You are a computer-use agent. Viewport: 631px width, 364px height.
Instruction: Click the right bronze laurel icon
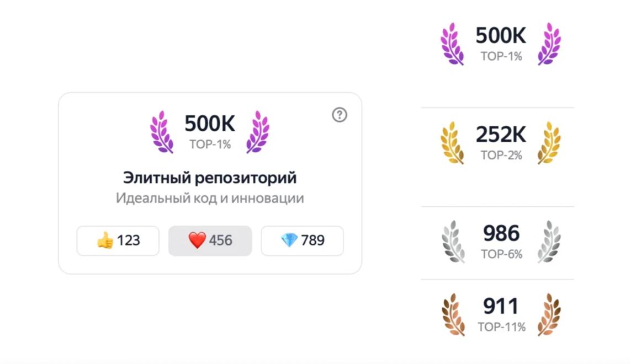click(x=549, y=314)
